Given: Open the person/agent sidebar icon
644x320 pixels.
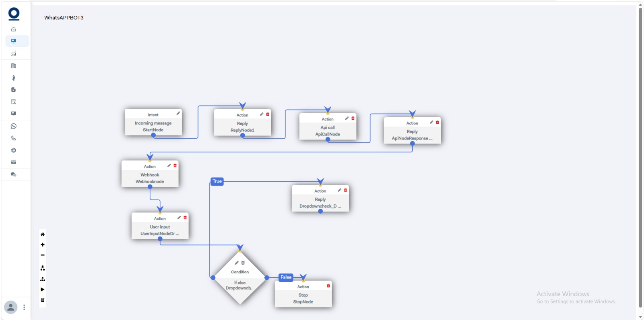Looking at the screenshot, I should coord(13,78).
